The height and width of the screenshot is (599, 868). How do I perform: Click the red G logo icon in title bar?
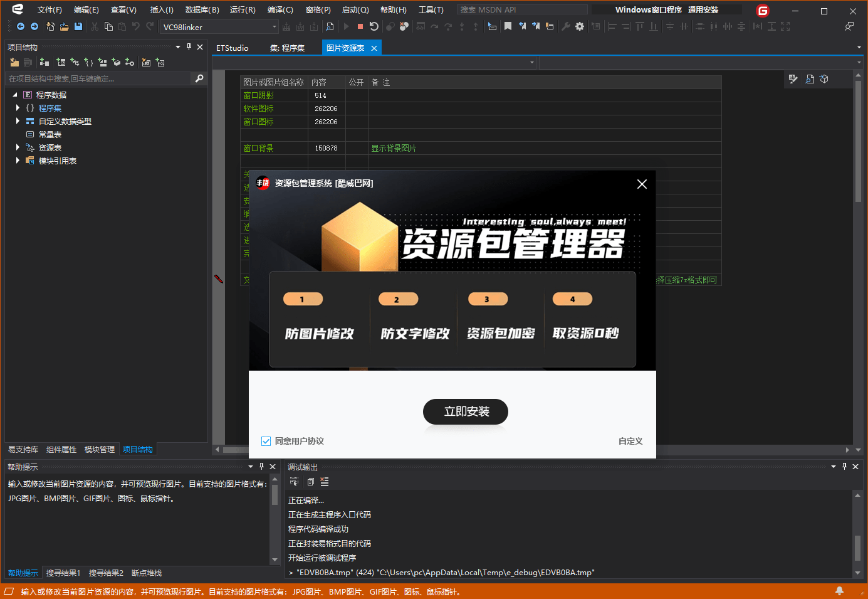click(x=763, y=11)
